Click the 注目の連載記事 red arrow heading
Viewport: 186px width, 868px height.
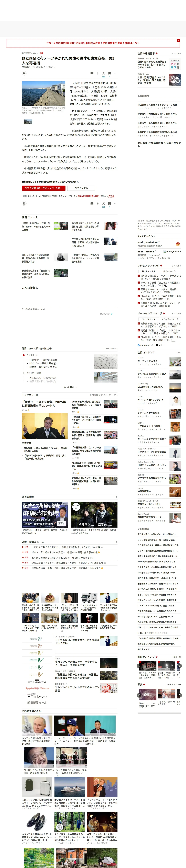coord(147,54)
